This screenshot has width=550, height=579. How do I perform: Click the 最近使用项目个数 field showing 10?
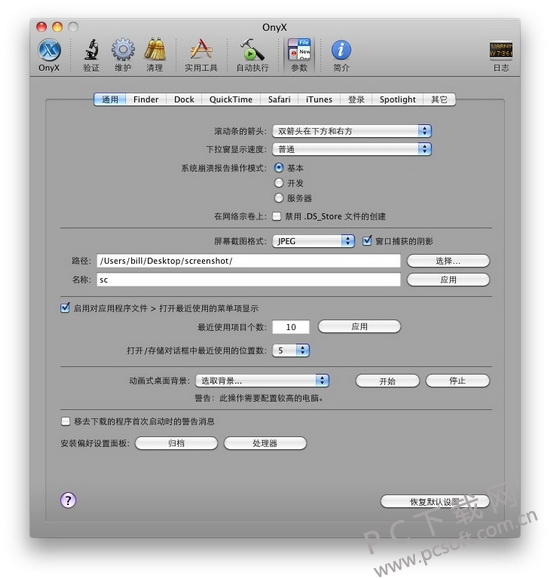tap(291, 327)
